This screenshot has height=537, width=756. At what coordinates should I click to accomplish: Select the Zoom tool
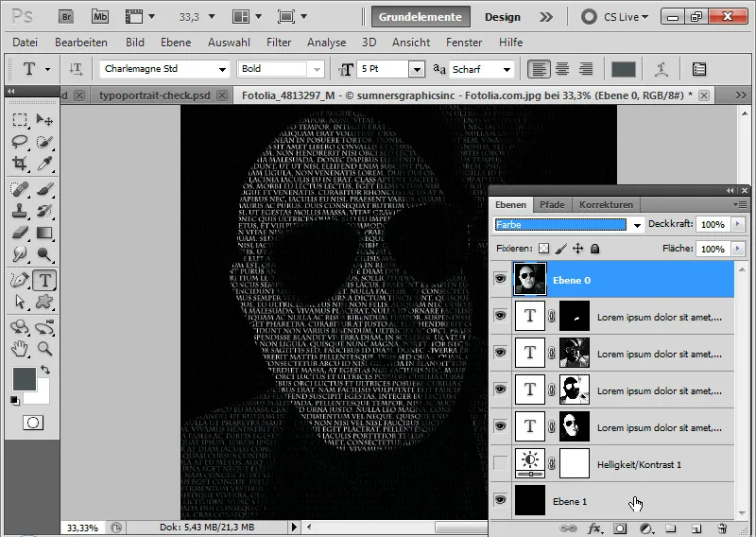click(44, 348)
